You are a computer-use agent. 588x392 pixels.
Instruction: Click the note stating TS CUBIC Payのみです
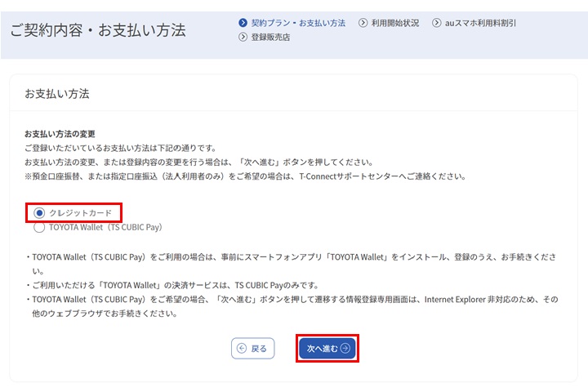(172, 286)
